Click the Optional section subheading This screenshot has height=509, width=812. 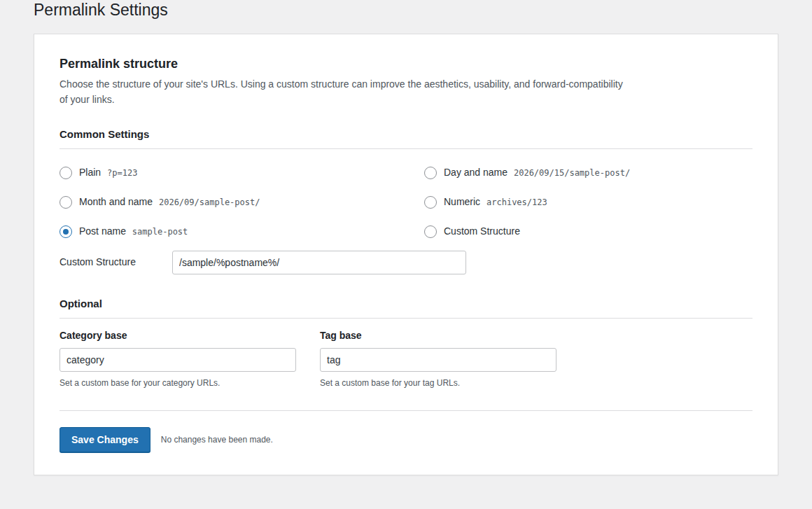point(80,304)
